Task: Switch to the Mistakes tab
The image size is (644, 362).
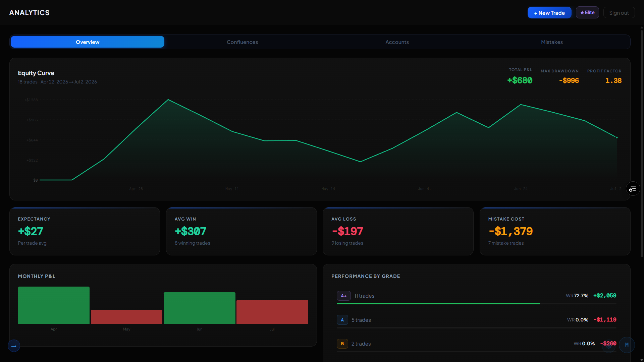Action: tap(552, 42)
